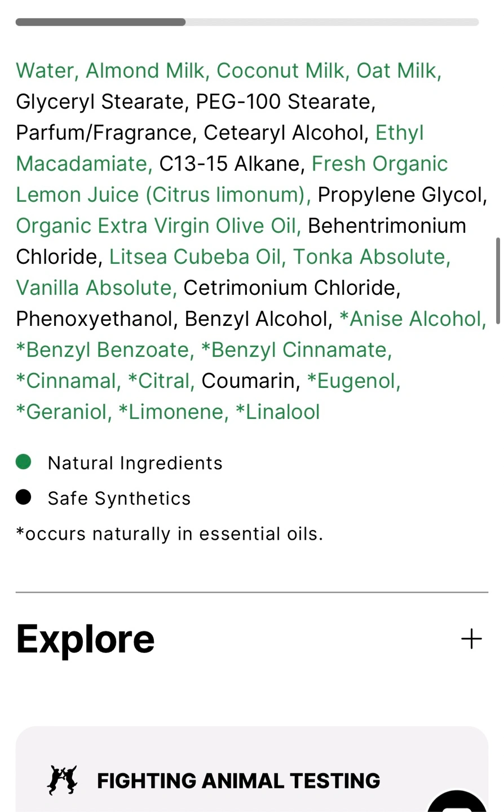504x812 pixels.
Task: Open the Litsea Cubeba Oil link
Action: (194, 257)
